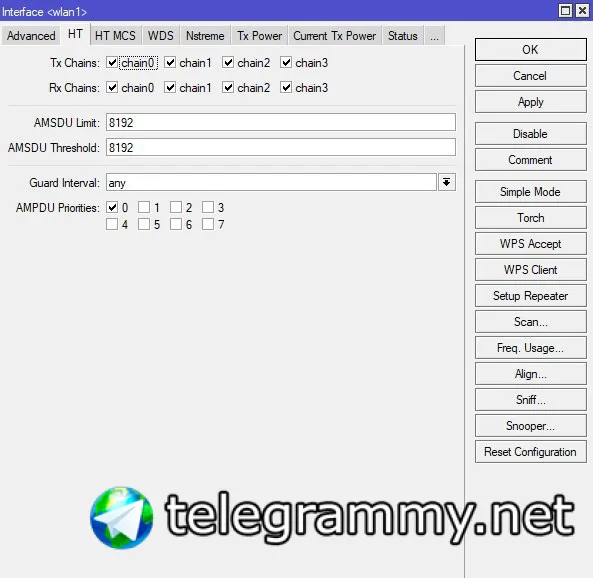This screenshot has height=578, width=593.
Task: Click the Guard Interval value field
Action: click(x=271, y=183)
